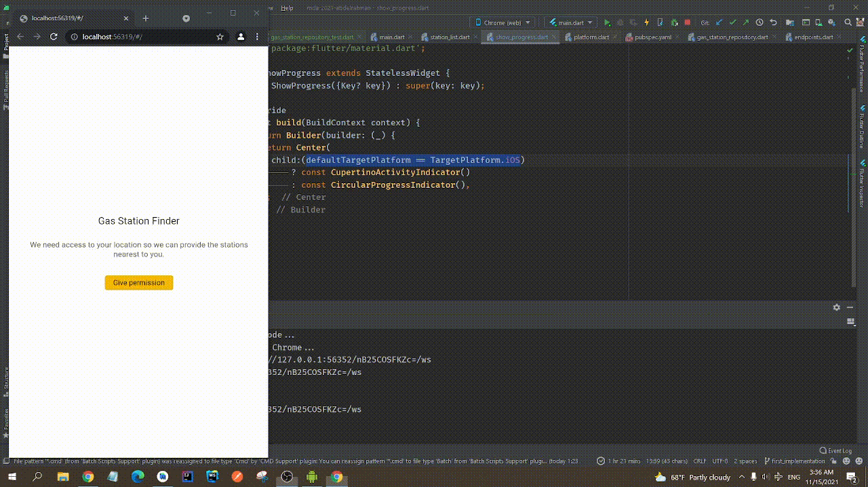Go back in Chrome browser

point(20,37)
